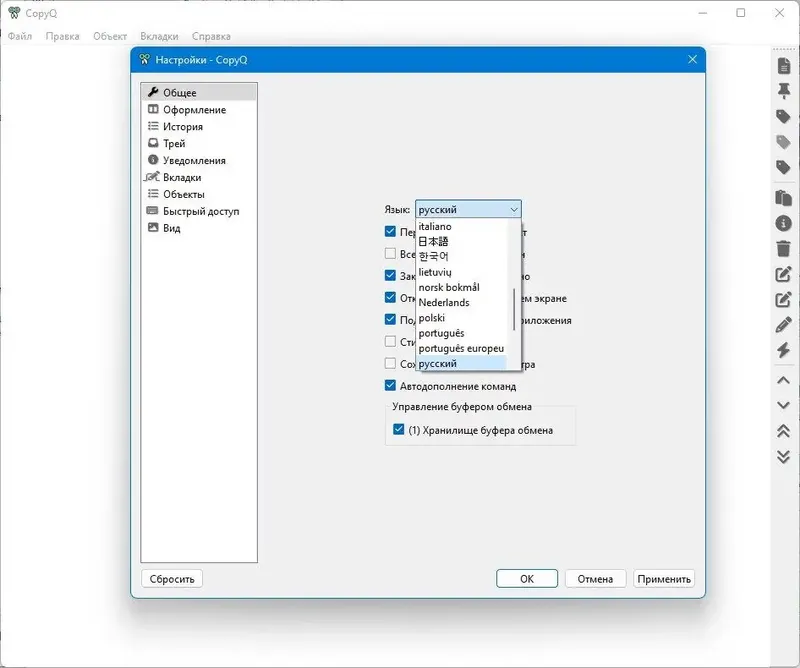This screenshot has width=800, height=668.
Task: Click the tag icon directly above paste icon
Action: point(783,167)
